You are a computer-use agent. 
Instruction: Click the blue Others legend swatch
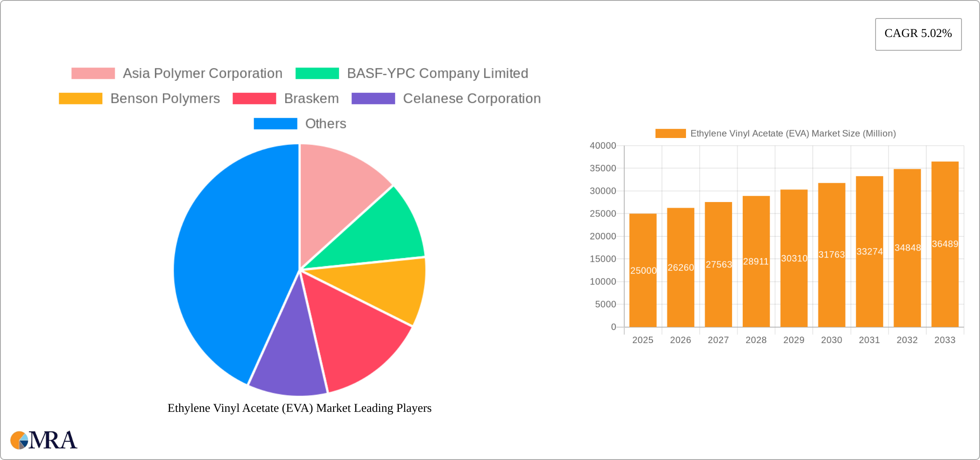click(x=276, y=124)
